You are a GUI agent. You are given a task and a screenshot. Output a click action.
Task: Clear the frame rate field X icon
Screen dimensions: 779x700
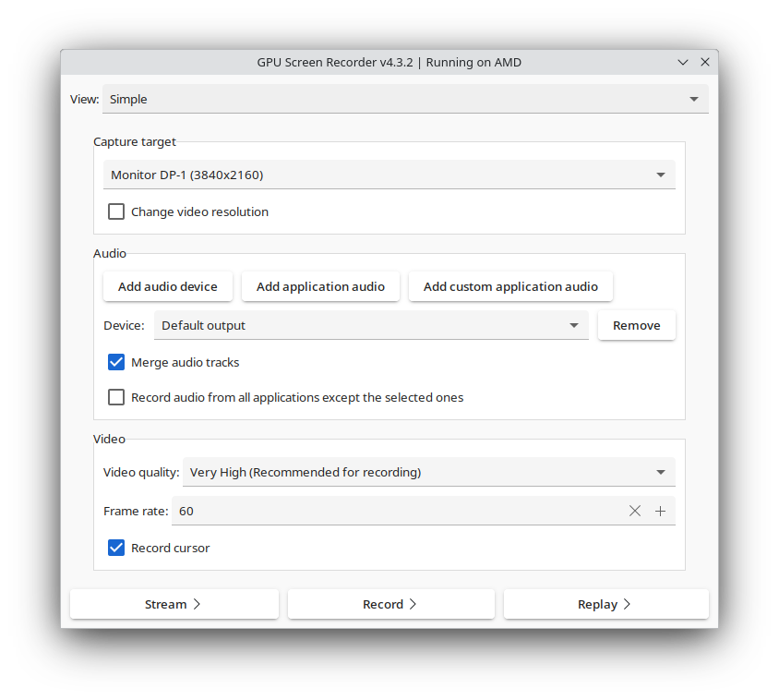(x=635, y=511)
